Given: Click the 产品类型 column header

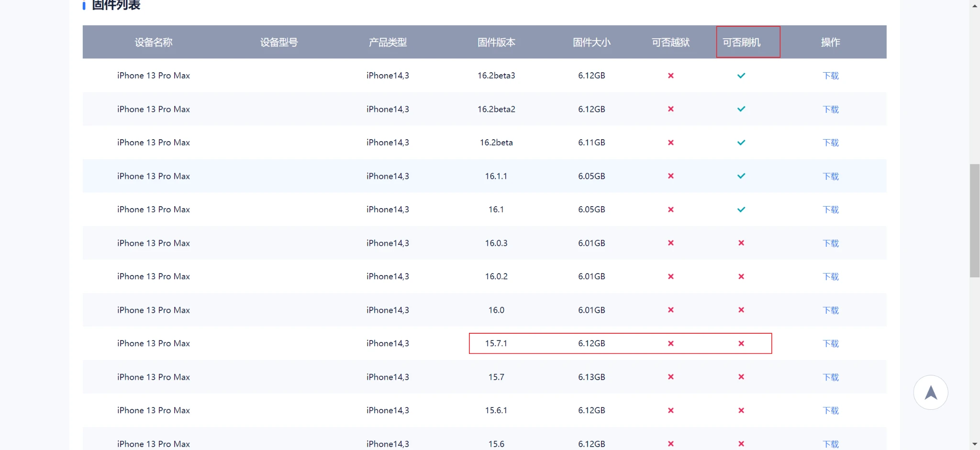Looking at the screenshot, I should click(388, 42).
